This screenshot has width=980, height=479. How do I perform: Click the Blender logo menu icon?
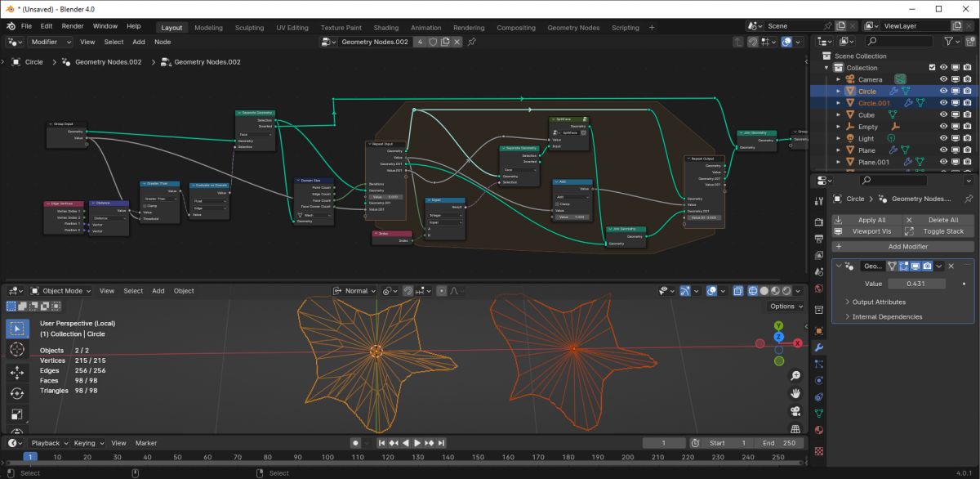click(x=11, y=26)
